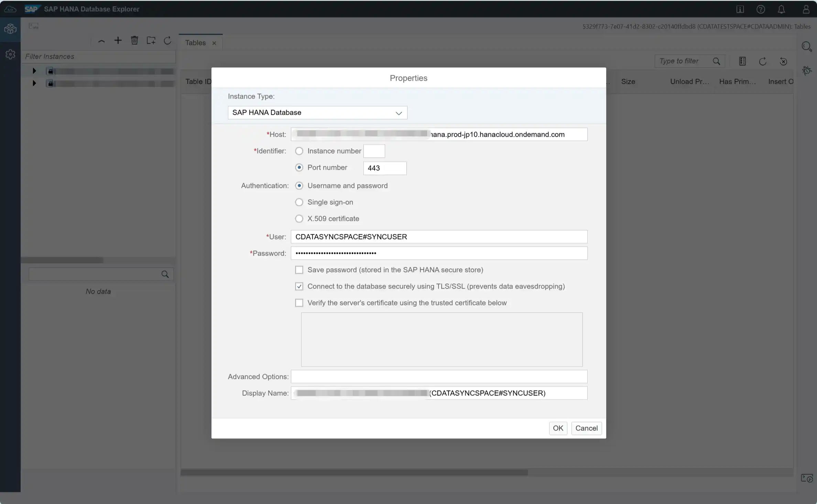The image size is (817, 504).
Task: Refresh the instances list
Action: coord(168,41)
